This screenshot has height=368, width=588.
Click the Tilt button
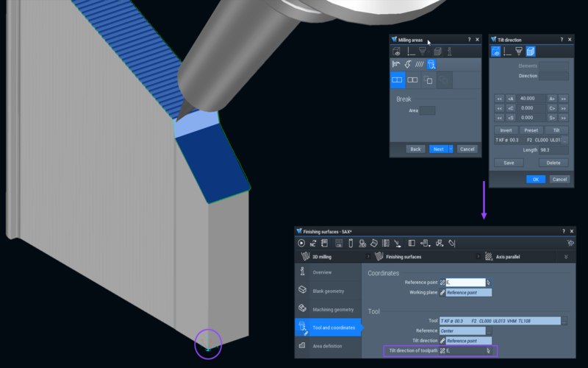556,130
